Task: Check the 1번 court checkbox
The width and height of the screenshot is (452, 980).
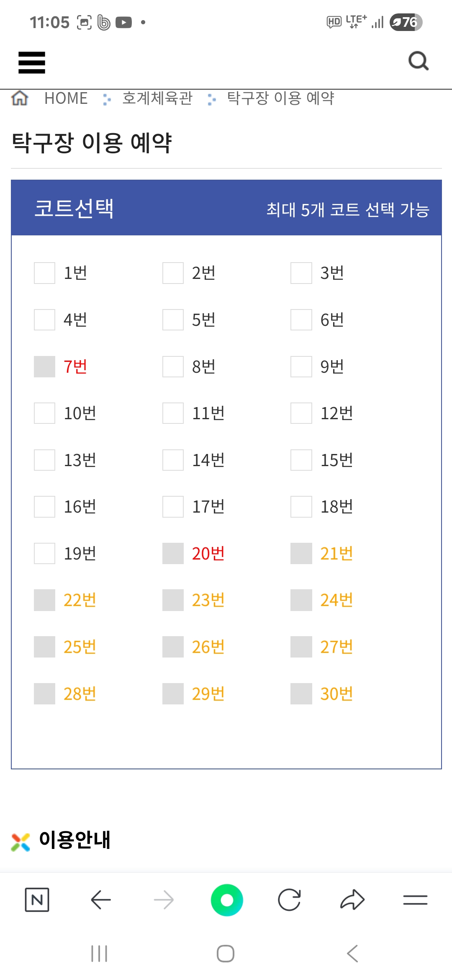Action: pos(45,273)
